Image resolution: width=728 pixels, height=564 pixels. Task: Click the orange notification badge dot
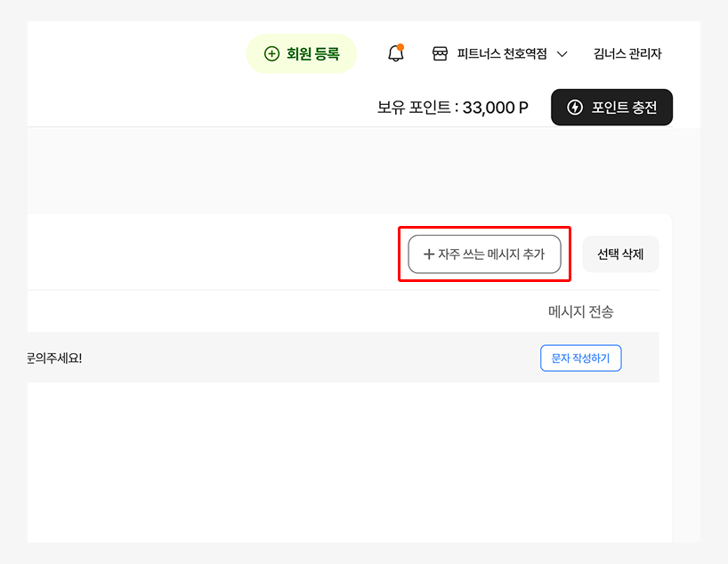400,47
